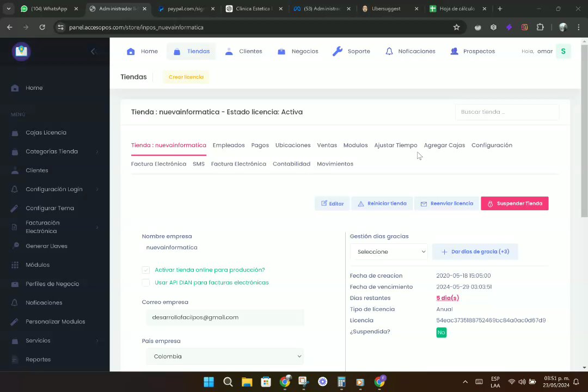Select the Agregar Cajas tab
Viewport: 588px width, 392px height.
pyautogui.click(x=444, y=145)
